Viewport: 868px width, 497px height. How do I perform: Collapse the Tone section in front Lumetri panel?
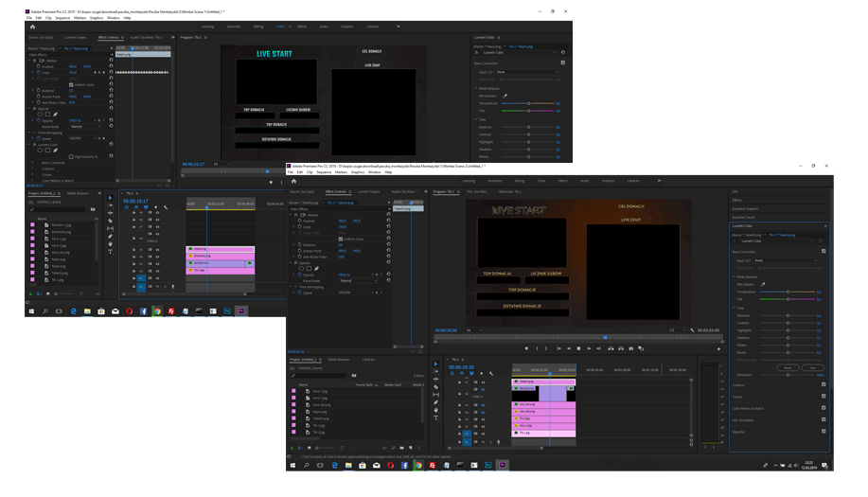click(735, 308)
